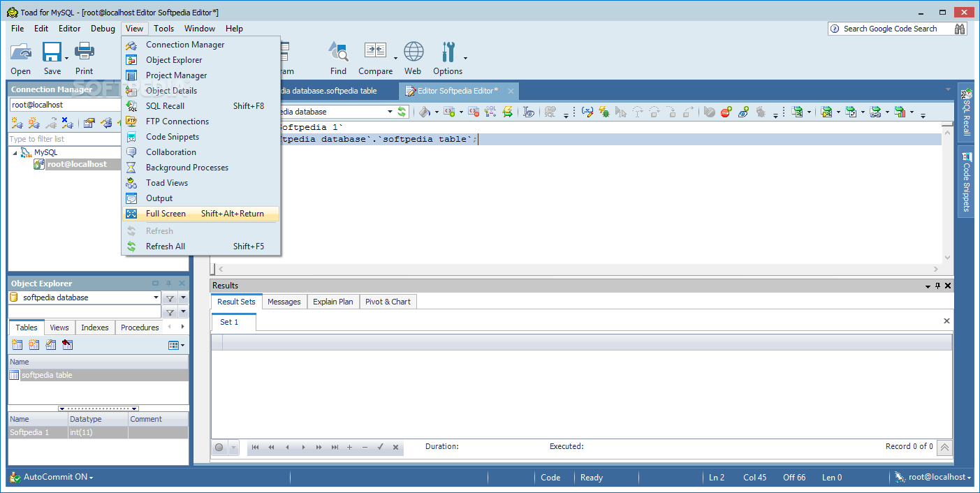Open the Save button dropdown arrow
Screen dimensions: 980x493
(x=67, y=59)
